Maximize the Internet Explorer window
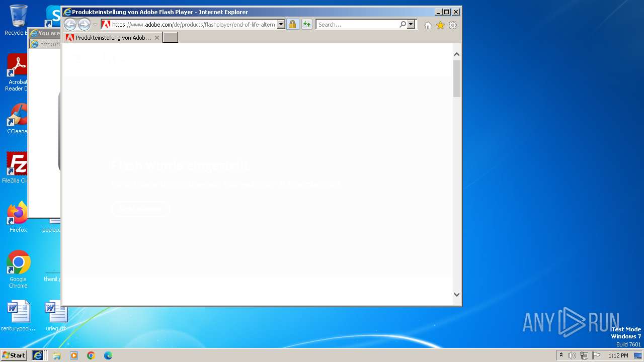This screenshot has width=644, height=362. point(446,12)
